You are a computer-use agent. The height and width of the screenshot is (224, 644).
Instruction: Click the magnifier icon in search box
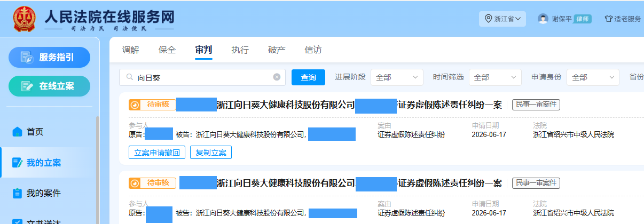coord(129,77)
